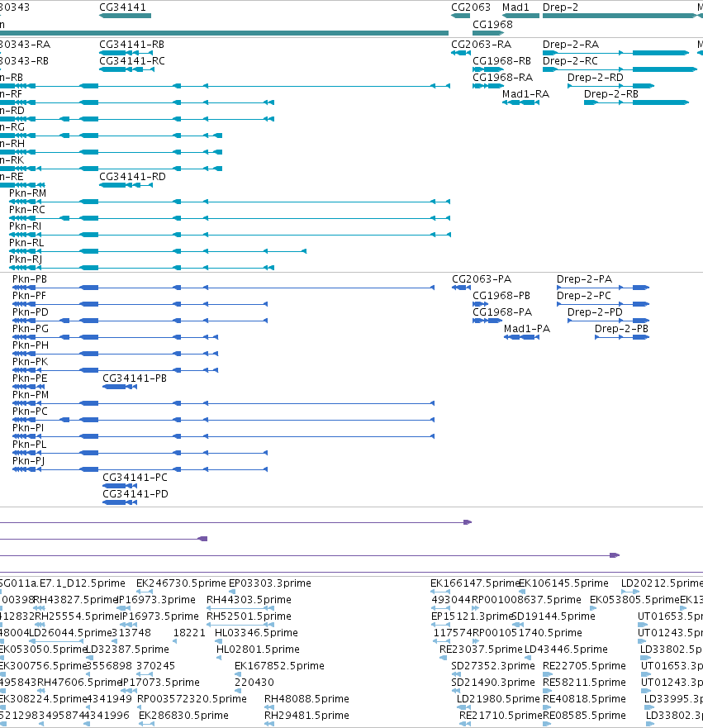Select transcript CG1968-RA
The image size is (703, 728).
[x=502, y=78]
